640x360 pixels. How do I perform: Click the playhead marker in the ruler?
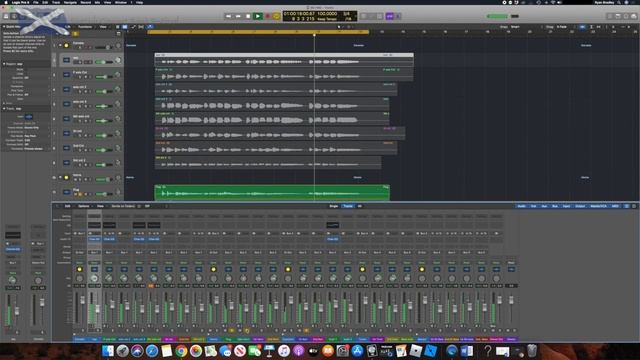314,35
